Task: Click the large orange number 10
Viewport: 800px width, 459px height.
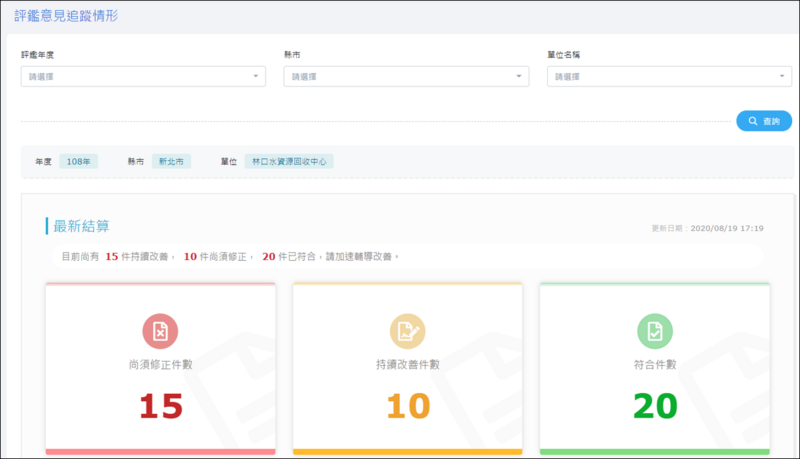Action: tap(407, 405)
